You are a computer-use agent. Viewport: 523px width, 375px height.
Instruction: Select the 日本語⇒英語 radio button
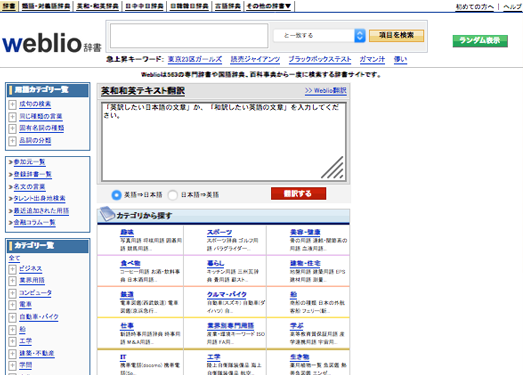coord(173,195)
